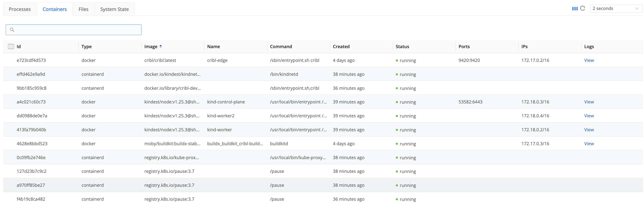This screenshot has height=205, width=644.
Task: Open the System State tab
Action: [114, 9]
